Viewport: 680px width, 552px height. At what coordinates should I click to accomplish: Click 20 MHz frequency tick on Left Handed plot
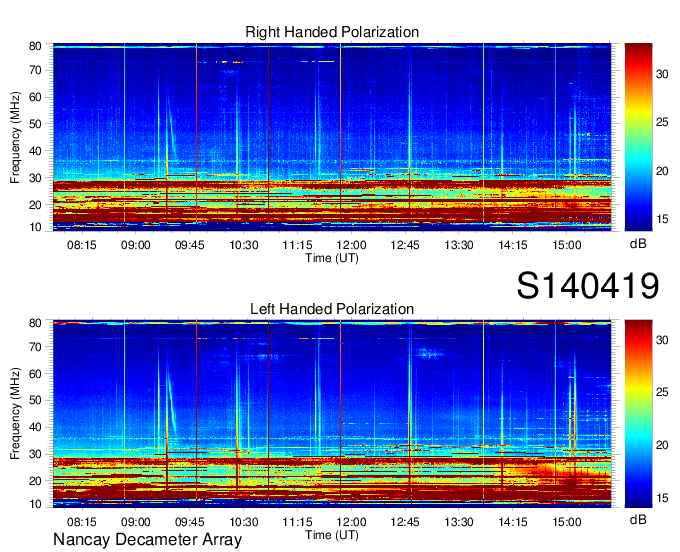tap(35, 481)
